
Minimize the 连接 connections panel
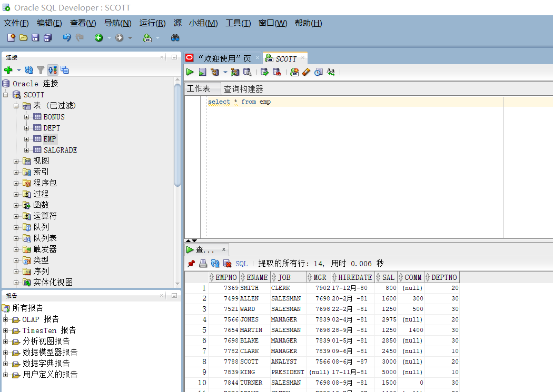click(174, 57)
